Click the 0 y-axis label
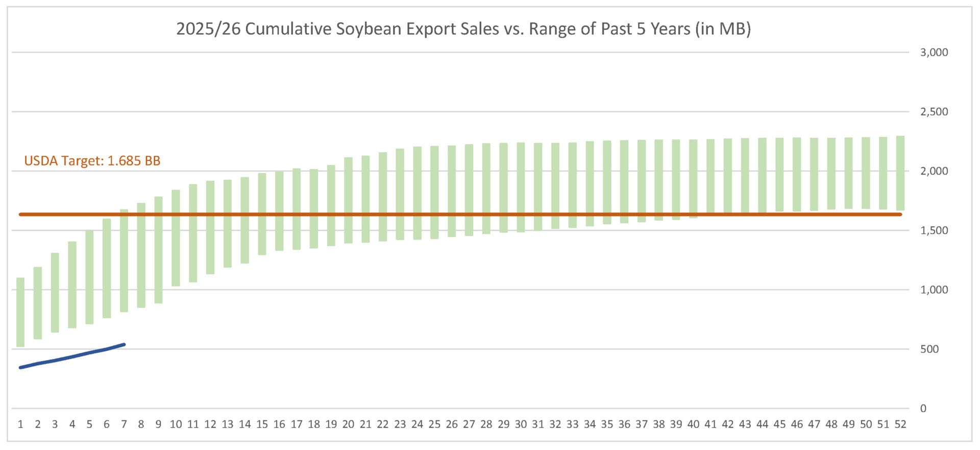The width and height of the screenshot is (980, 450). point(923,409)
